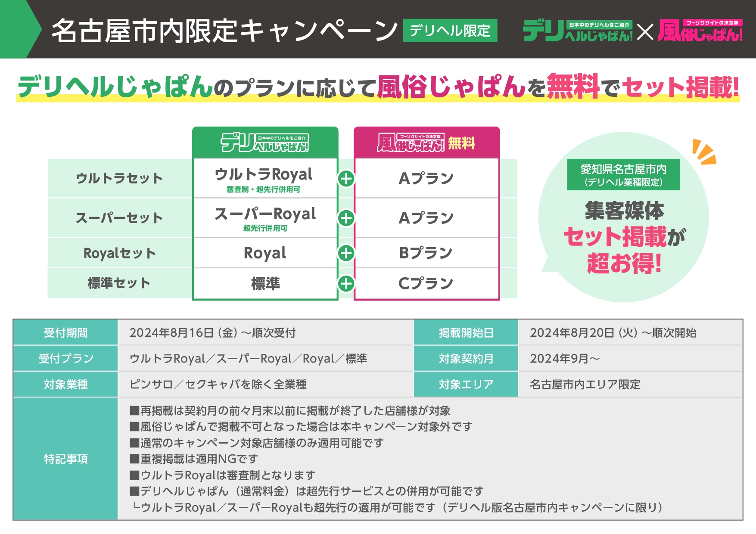This screenshot has height=534, width=756.
Task: Click the Cプラン cell
Action: pos(426,283)
